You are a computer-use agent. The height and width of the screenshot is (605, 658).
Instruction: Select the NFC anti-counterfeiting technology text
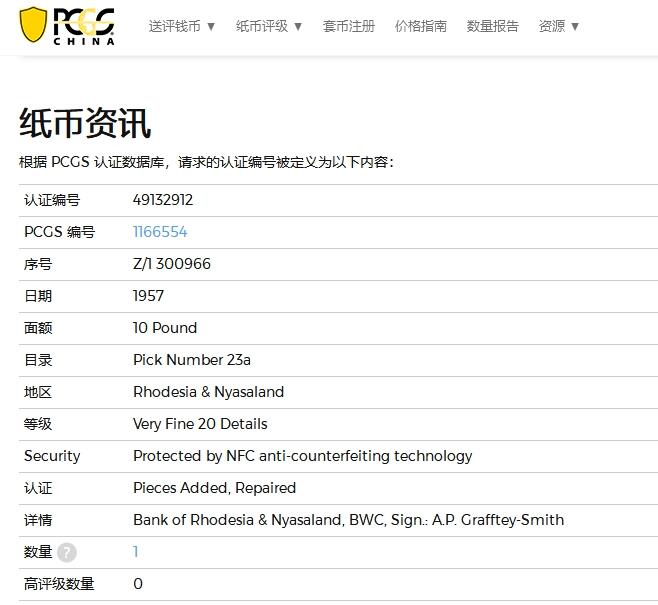pyautogui.click(x=303, y=456)
